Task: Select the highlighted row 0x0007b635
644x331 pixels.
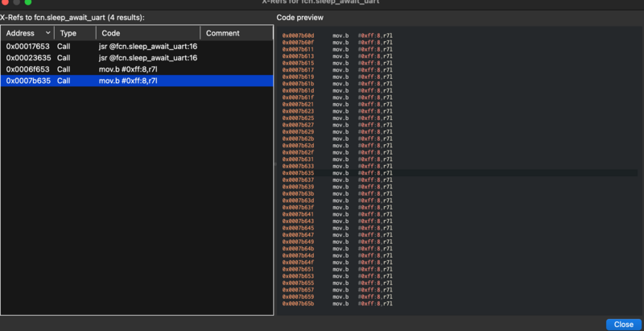Action: 137,81
